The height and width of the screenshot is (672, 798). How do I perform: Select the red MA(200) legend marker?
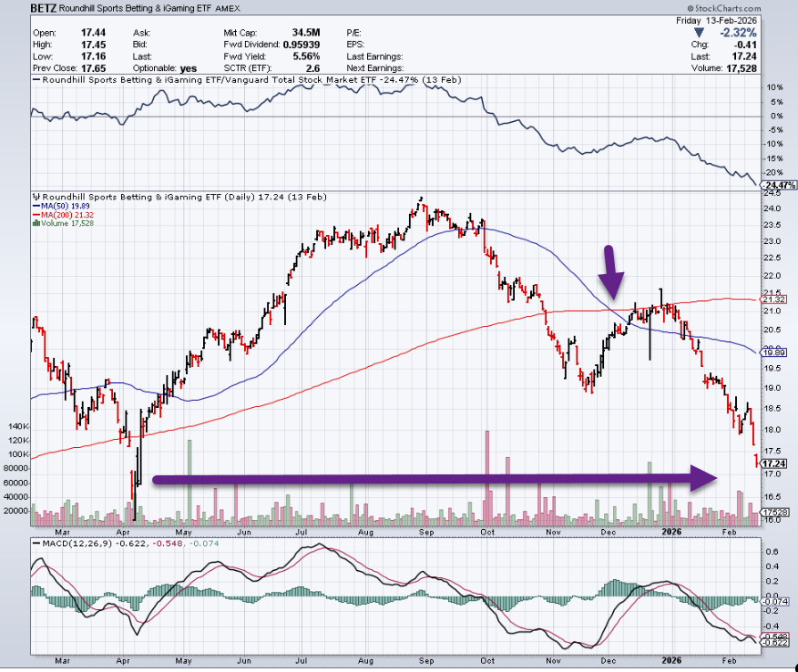pyautogui.click(x=35, y=213)
